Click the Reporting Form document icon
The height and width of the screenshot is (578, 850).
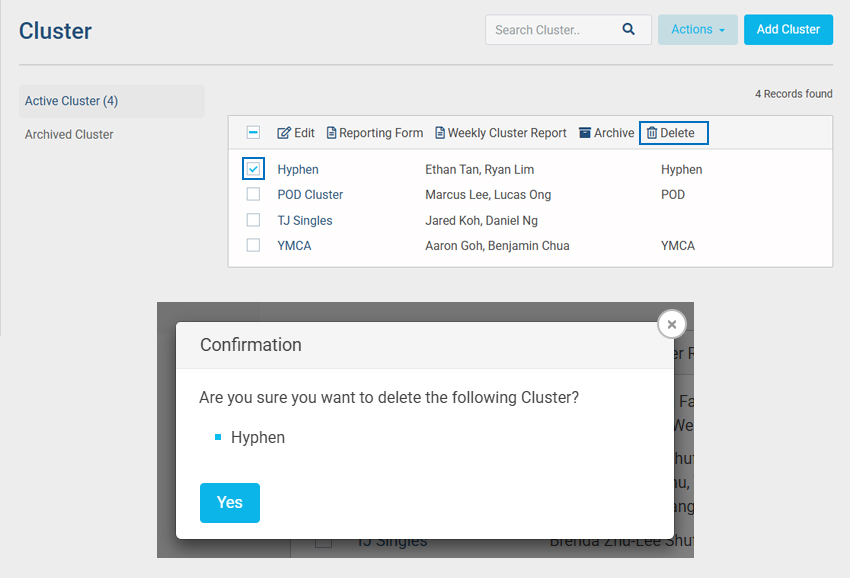click(332, 133)
